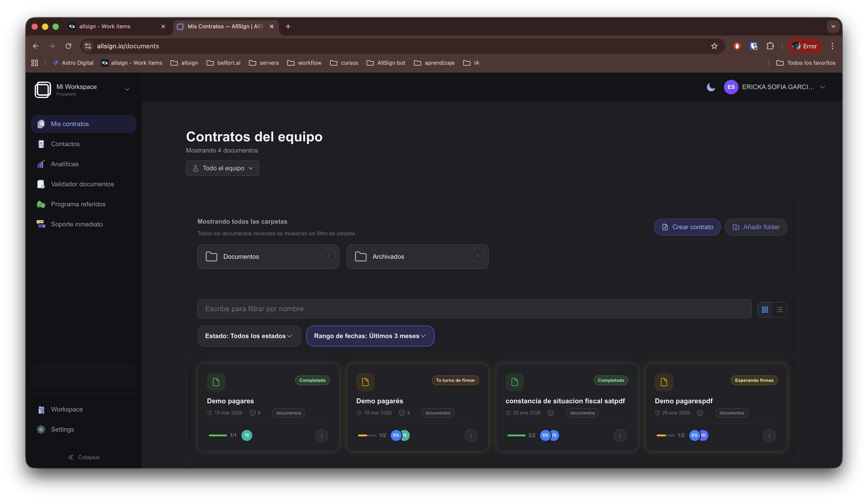Click options menu on Documentos folder
The height and width of the screenshot is (502, 868).
328,255
